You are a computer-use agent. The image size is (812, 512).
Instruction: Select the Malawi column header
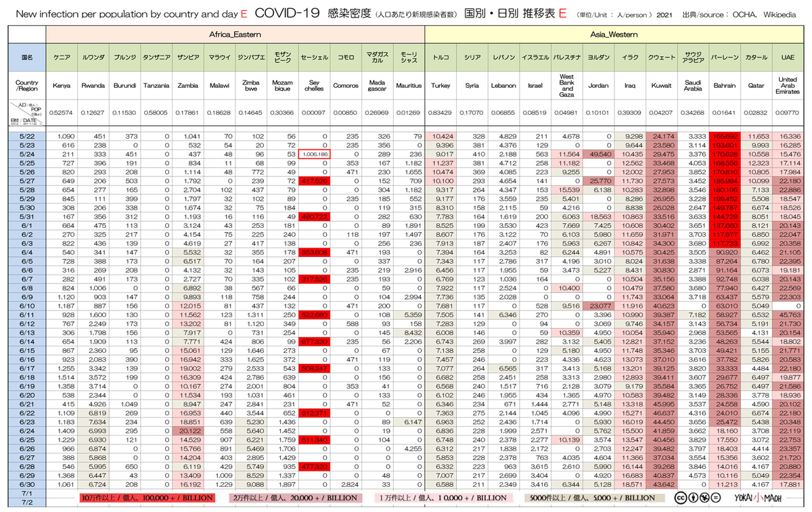[x=219, y=85]
